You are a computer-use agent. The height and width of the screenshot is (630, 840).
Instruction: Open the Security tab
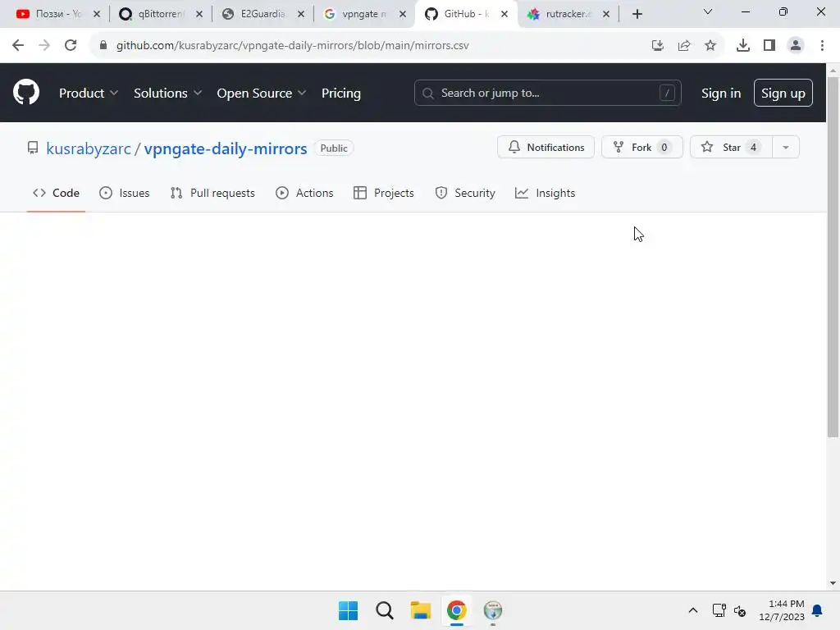(x=465, y=193)
